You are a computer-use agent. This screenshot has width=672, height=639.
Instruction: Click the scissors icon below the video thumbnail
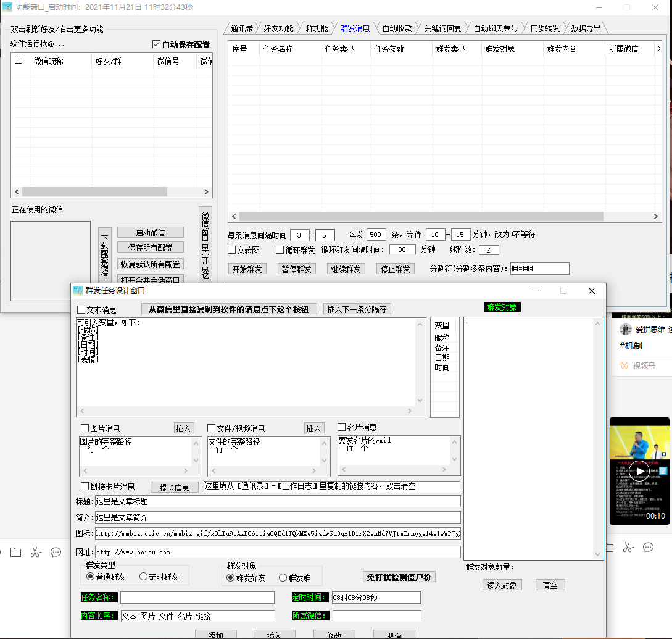click(x=628, y=548)
